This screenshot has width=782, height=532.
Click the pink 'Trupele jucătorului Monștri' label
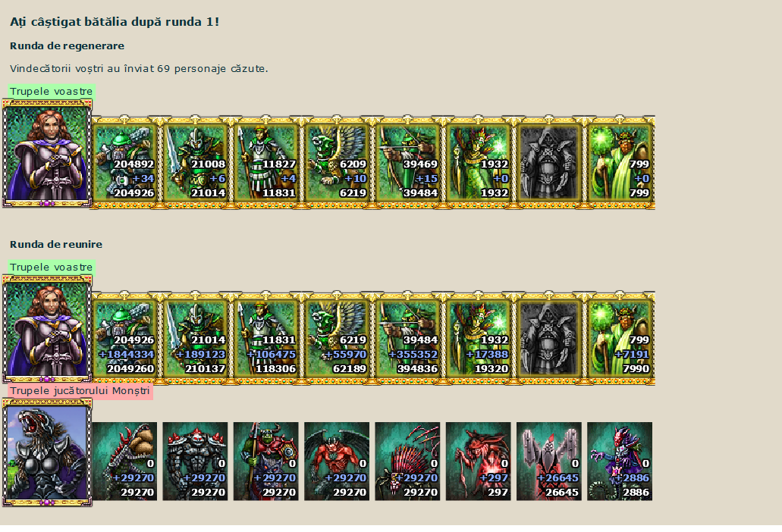pos(80,391)
